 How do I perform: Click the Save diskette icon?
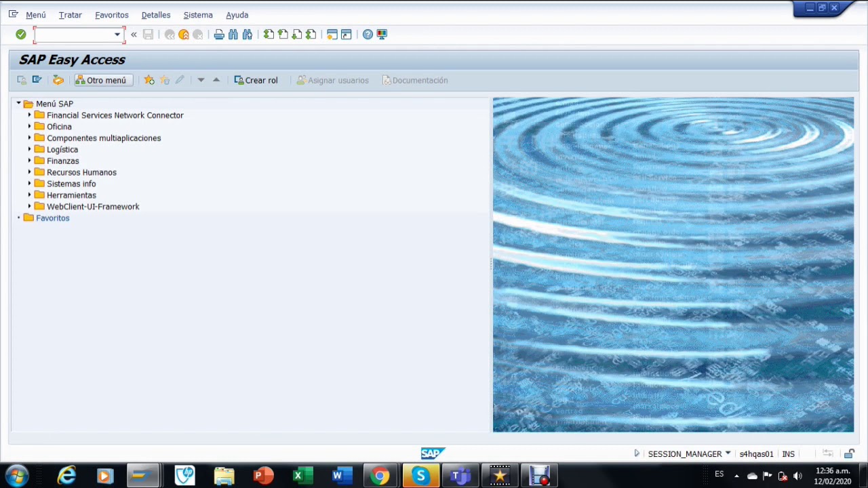click(x=148, y=35)
